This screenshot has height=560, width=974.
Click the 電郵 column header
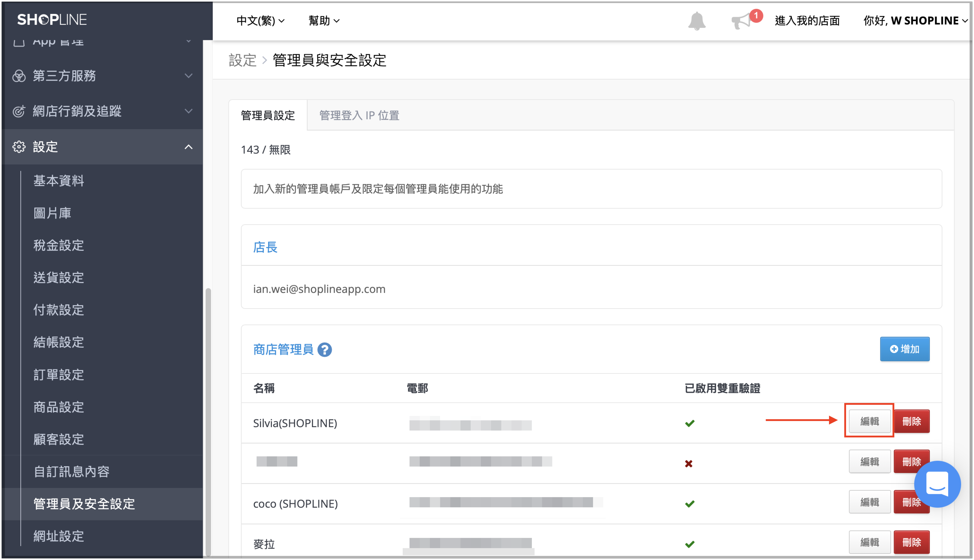tap(417, 388)
